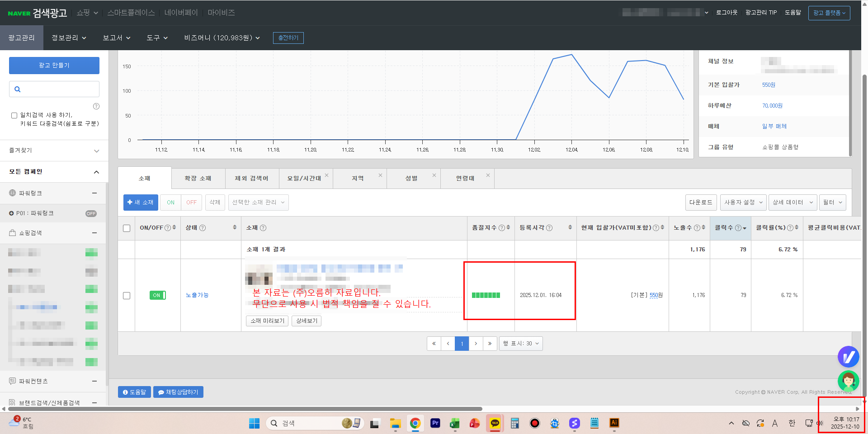Open the 사용자 설정 dropdown
This screenshot has height=434, width=868.
point(743,203)
